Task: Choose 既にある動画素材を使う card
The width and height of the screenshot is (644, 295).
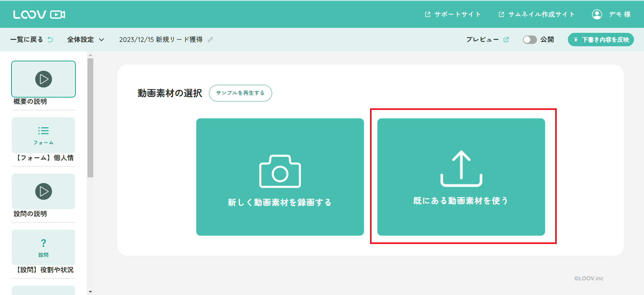Action: point(461,177)
